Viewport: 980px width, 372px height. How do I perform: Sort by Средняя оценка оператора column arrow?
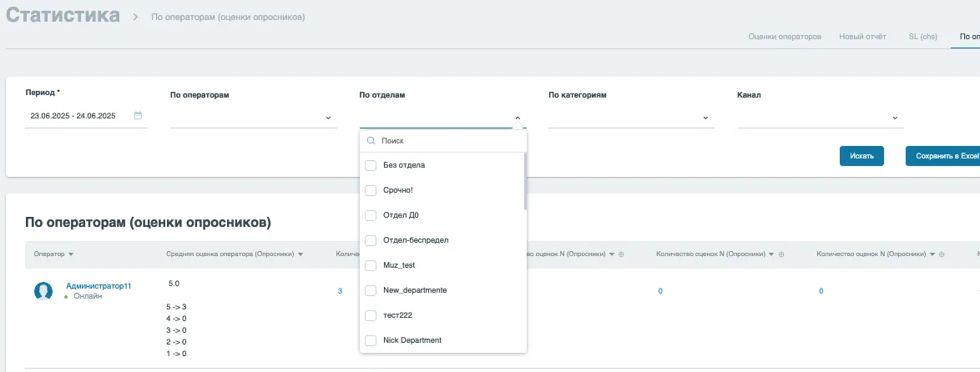[x=300, y=254]
